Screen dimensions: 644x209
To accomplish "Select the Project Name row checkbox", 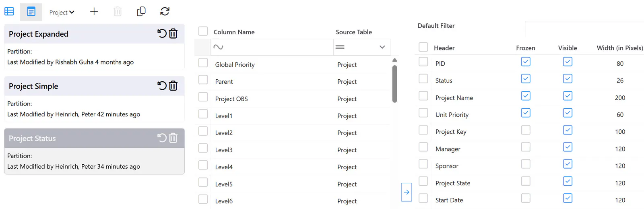I will [x=423, y=96].
